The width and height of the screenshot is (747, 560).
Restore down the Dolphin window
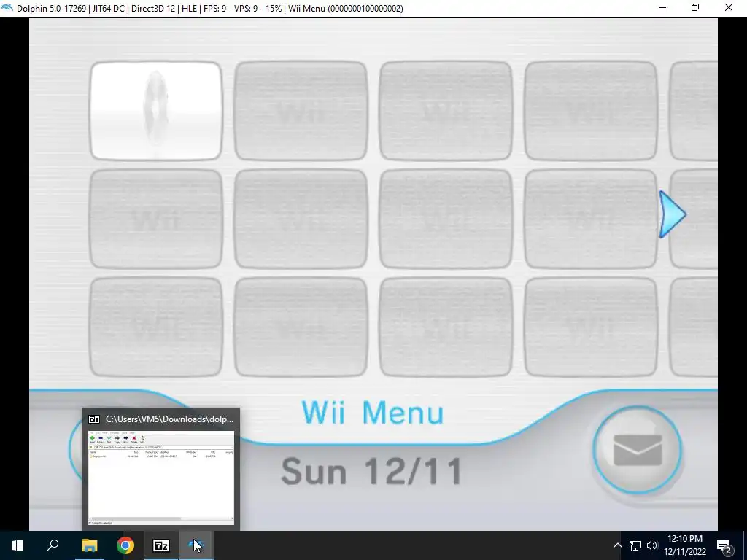(x=695, y=8)
